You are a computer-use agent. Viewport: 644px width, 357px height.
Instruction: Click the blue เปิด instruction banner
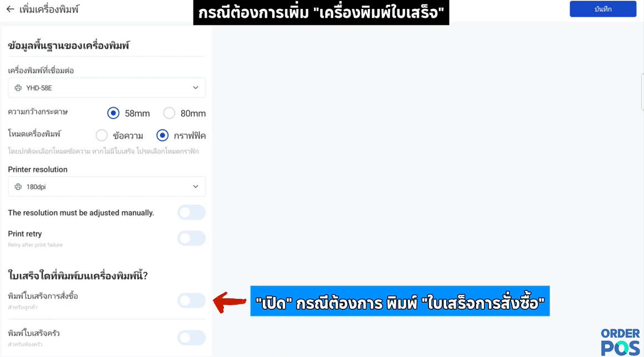(400, 301)
